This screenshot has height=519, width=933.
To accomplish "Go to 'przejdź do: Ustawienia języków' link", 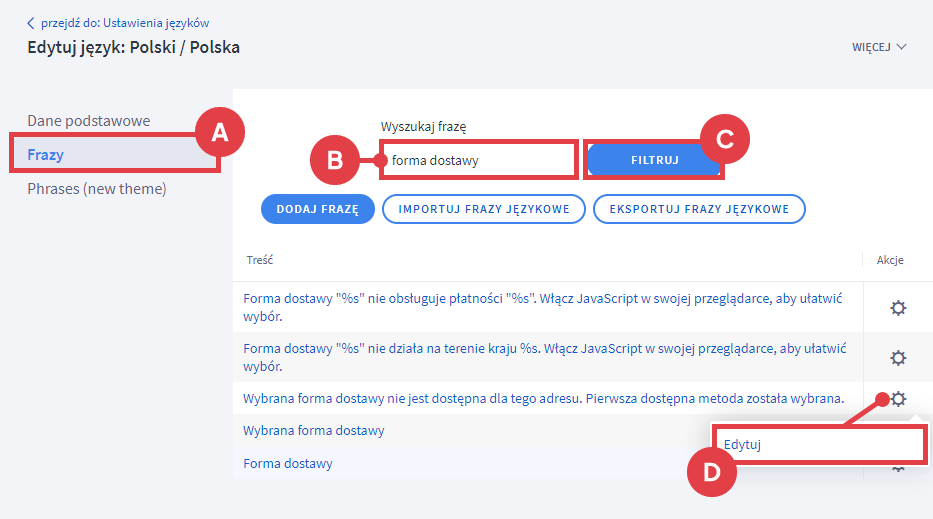I will click(125, 23).
